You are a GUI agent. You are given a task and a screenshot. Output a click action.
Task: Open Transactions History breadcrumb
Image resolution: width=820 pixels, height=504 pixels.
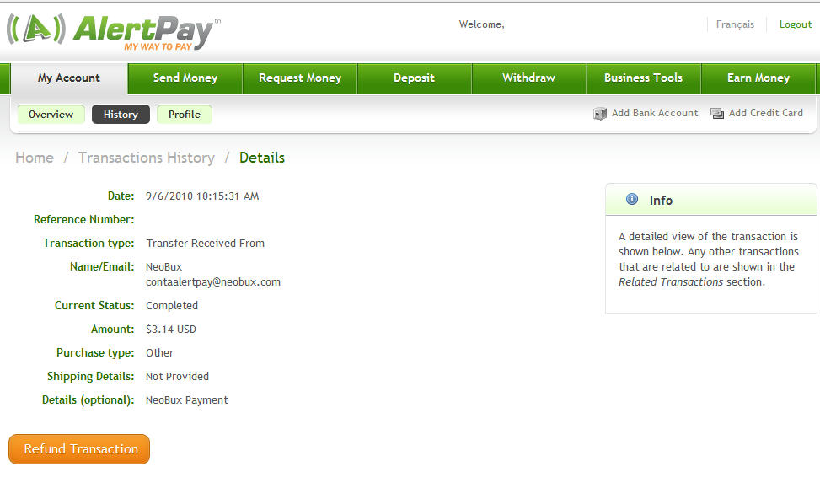coord(147,158)
